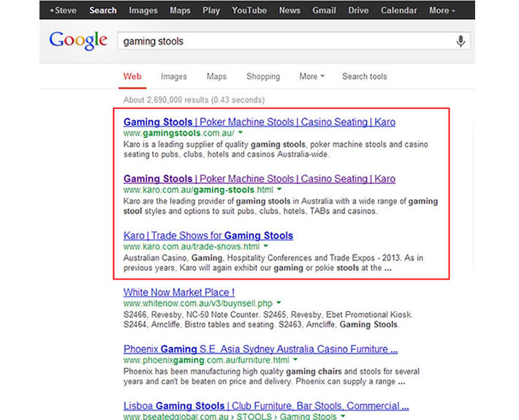
Task: Expand the More dropdown beside Shopping
Action: (x=312, y=77)
